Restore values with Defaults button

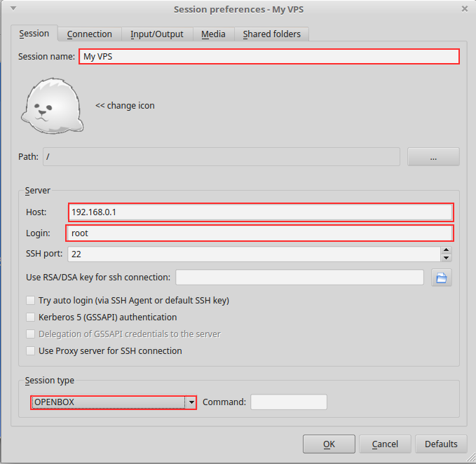click(x=441, y=444)
